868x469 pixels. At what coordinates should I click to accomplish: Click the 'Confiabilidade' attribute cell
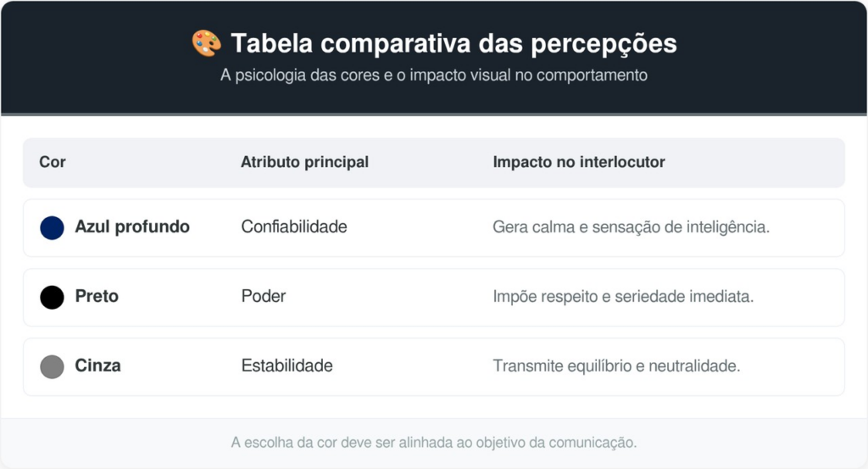click(x=294, y=227)
